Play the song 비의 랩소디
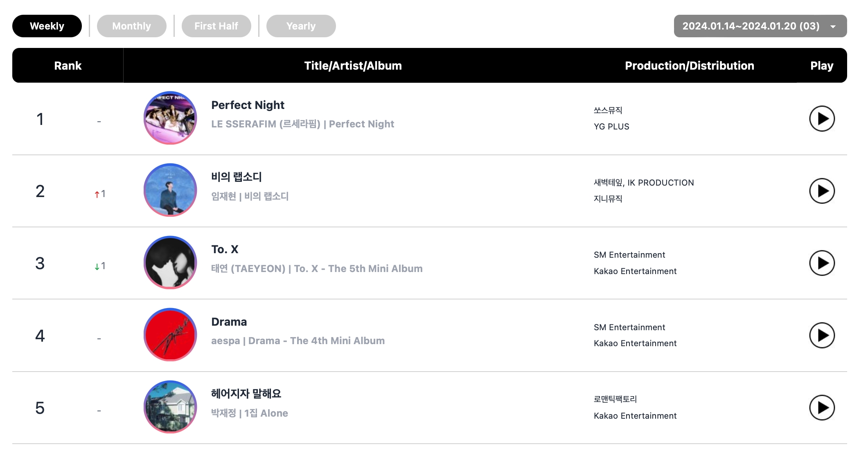Image resolution: width=868 pixels, height=449 pixels. tap(821, 191)
